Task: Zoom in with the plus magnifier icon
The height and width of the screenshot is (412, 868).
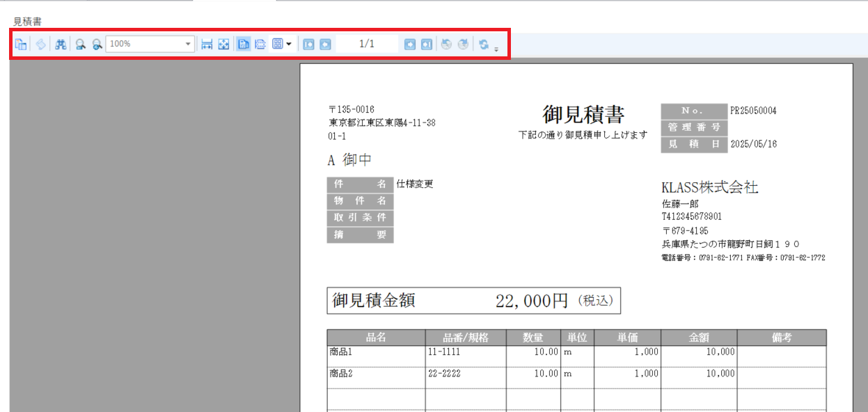Action: pos(97,44)
